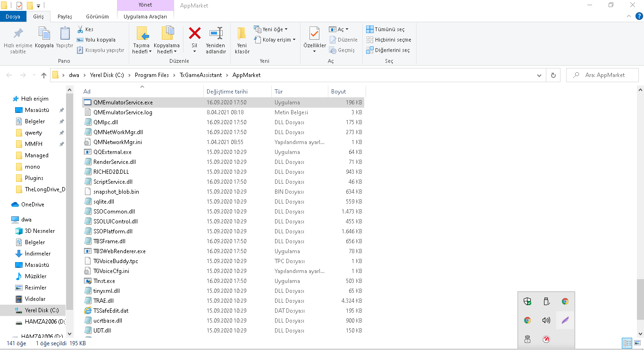Go up one folder with the up arrow
Screen dimensions: 644x350
[44, 75]
